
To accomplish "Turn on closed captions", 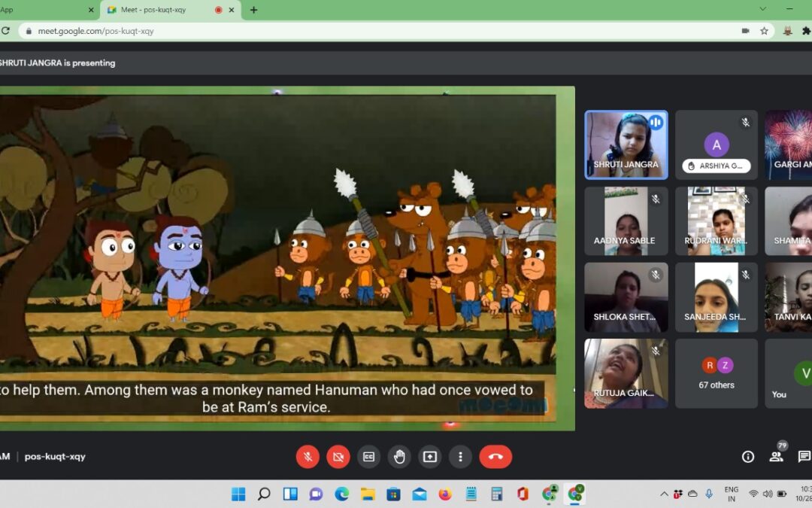I will click(368, 457).
